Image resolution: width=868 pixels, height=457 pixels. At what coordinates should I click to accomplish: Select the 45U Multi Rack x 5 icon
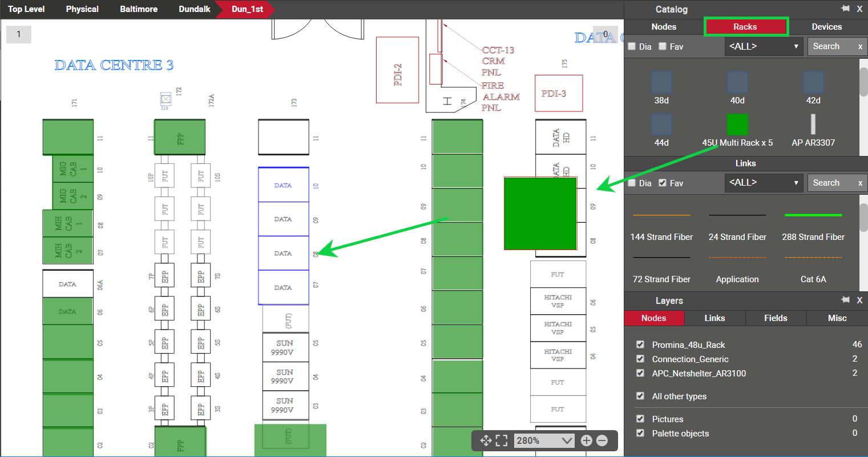click(x=737, y=125)
